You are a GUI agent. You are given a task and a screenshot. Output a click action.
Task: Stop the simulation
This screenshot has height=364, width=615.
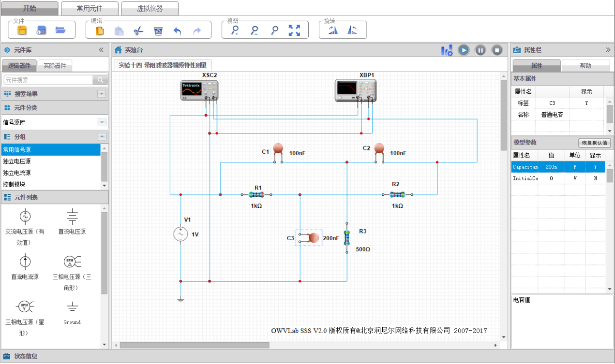tap(497, 50)
